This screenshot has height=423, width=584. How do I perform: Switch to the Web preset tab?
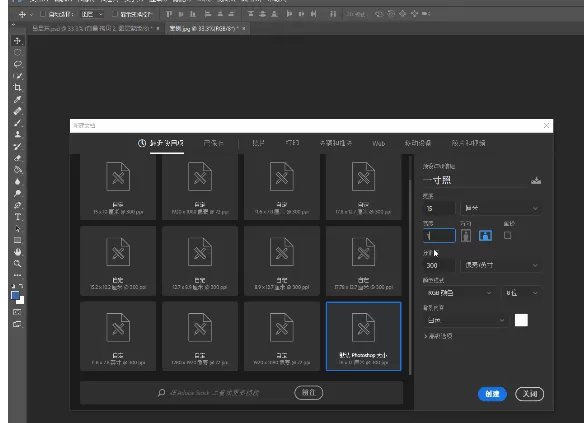pyautogui.click(x=378, y=143)
